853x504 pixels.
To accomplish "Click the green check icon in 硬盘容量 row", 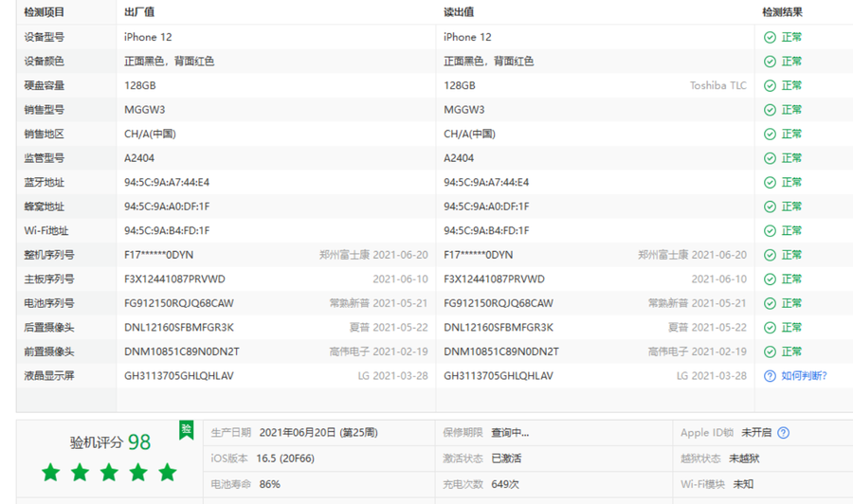I will tap(770, 85).
